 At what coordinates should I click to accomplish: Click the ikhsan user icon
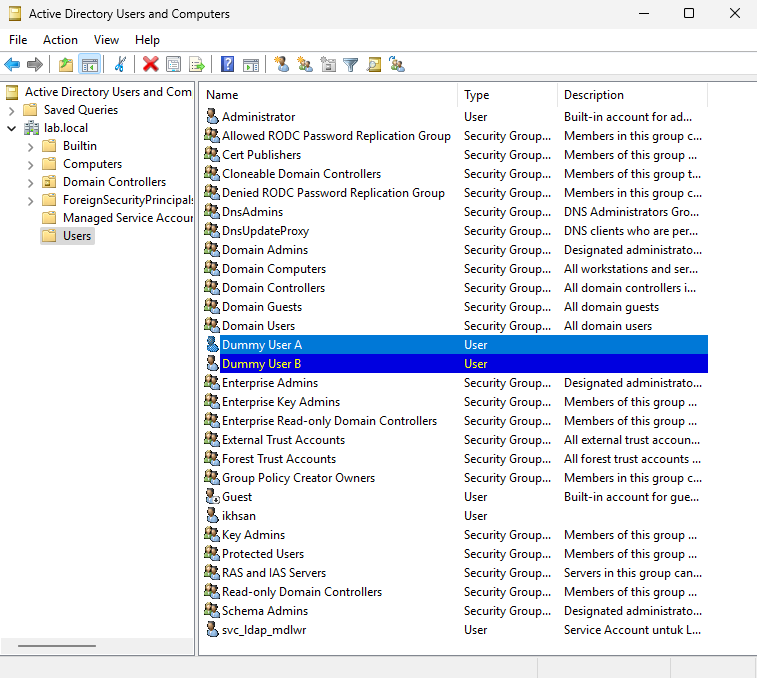[x=212, y=515]
